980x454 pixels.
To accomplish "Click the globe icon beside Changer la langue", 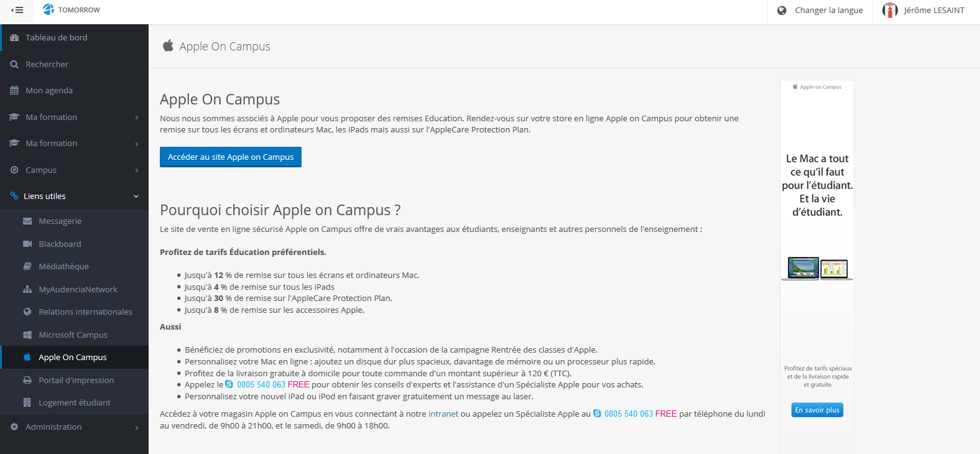I will pyautogui.click(x=782, y=11).
